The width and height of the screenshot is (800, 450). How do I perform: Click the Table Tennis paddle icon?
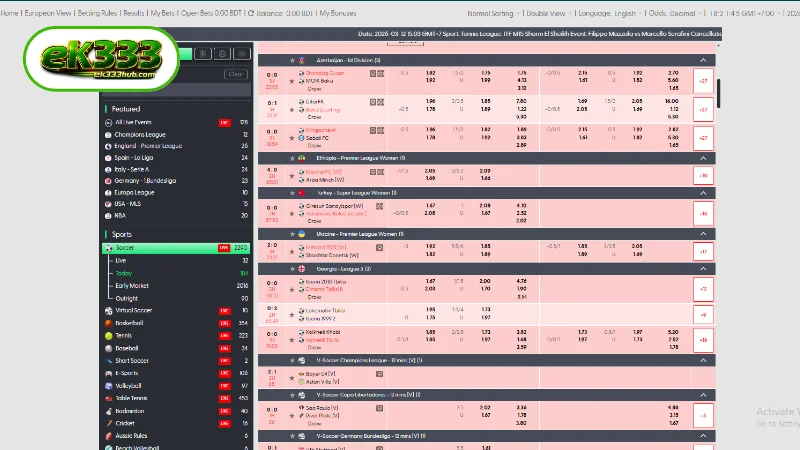pyautogui.click(x=109, y=398)
